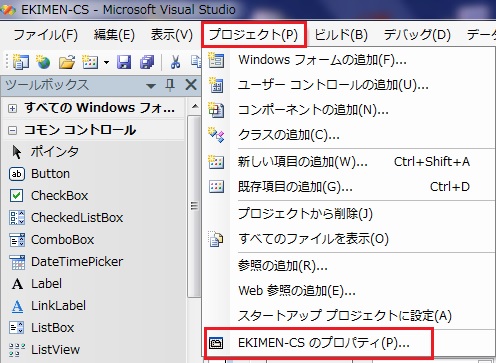Viewport: 496px width, 363px height.
Task: Toggle the toolbox auto-hide pin
Action: [170, 85]
